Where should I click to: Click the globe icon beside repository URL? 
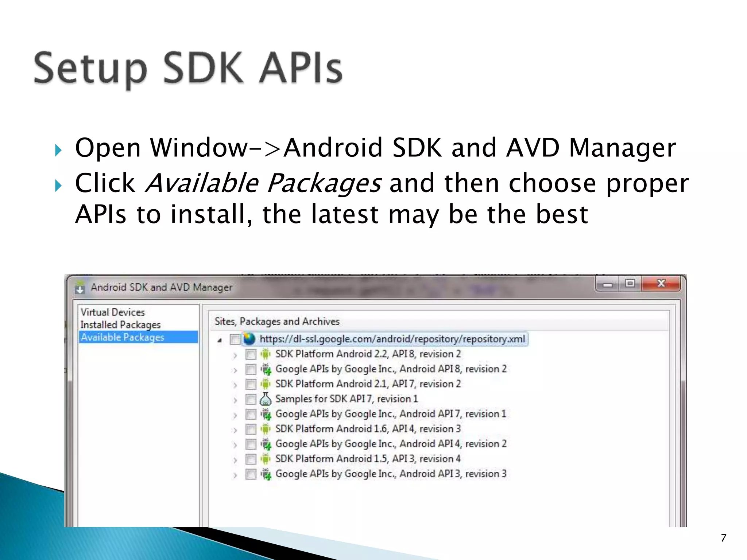pos(249,339)
